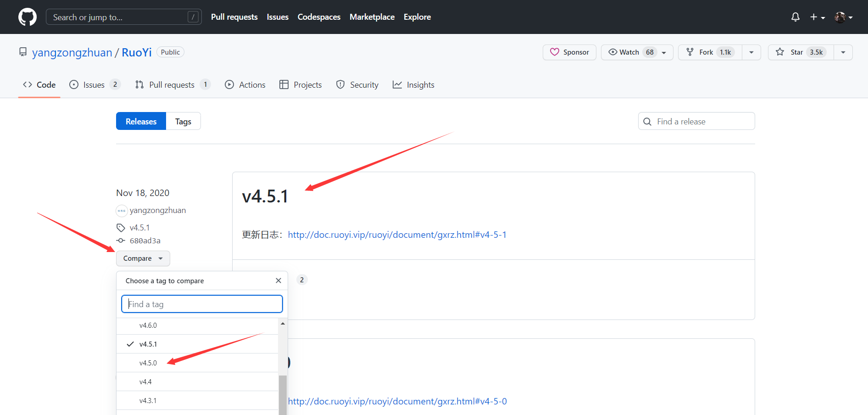Star the repository
This screenshot has height=415, width=868.
pos(801,52)
